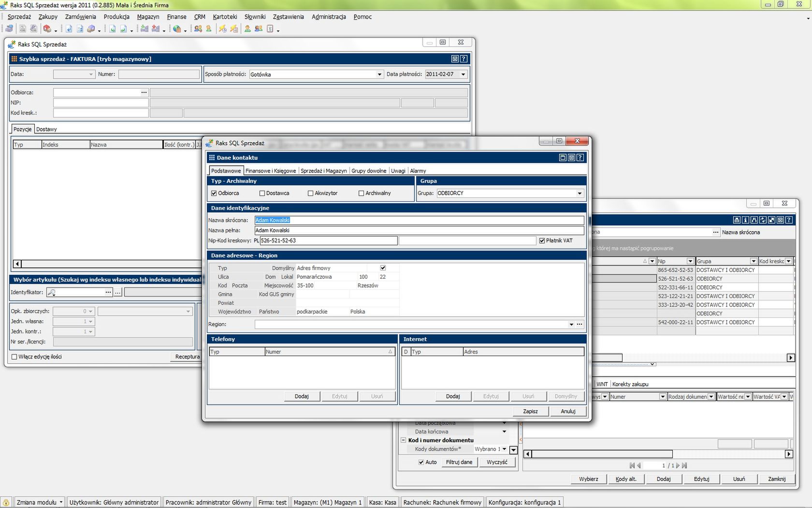
Task: Open the Kartoteki menu
Action: pos(225,16)
